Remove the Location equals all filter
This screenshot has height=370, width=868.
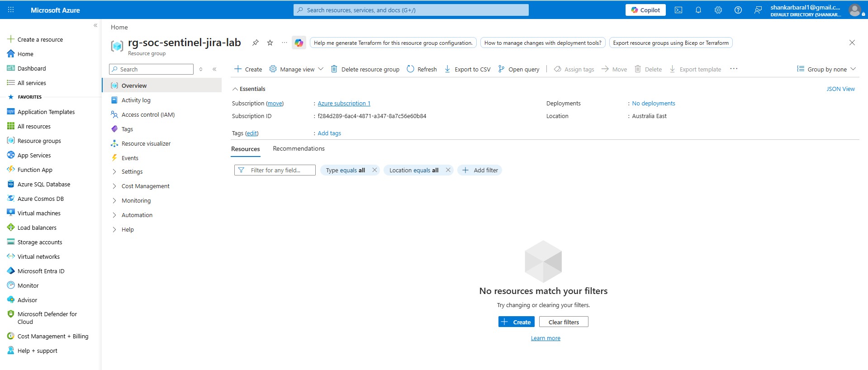coord(448,170)
